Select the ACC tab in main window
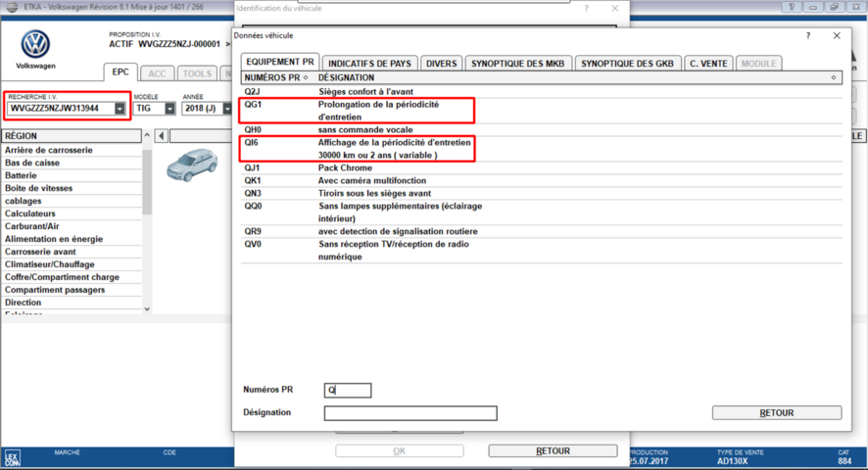 pos(157,73)
